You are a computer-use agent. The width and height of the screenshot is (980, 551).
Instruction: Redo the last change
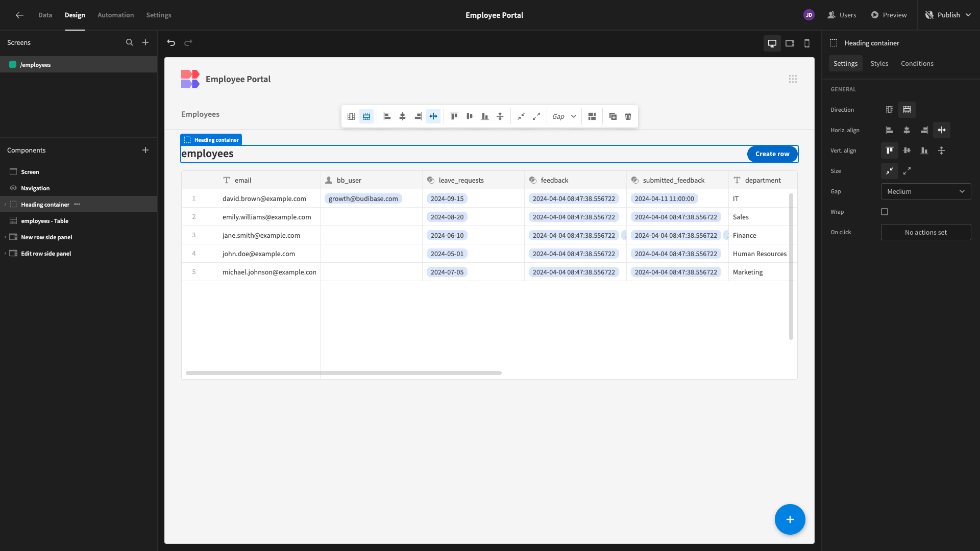[x=188, y=43]
